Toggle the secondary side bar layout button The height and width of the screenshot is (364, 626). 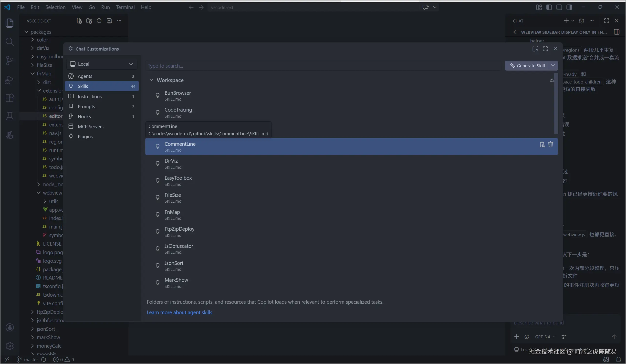pyautogui.click(x=569, y=7)
